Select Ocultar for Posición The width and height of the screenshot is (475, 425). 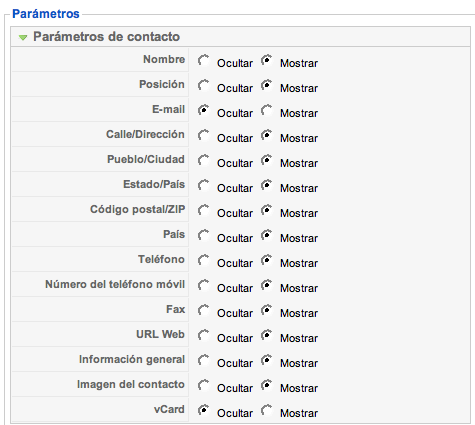pyautogui.click(x=203, y=85)
